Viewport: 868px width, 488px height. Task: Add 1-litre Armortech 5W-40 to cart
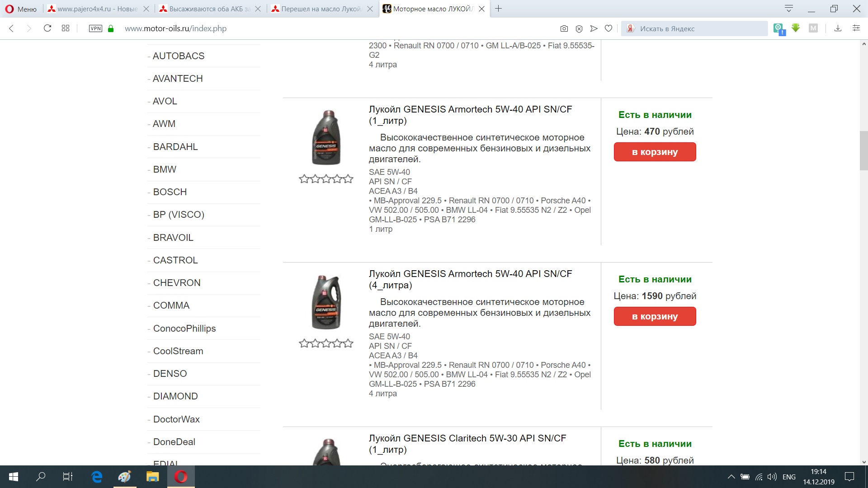[x=655, y=152]
